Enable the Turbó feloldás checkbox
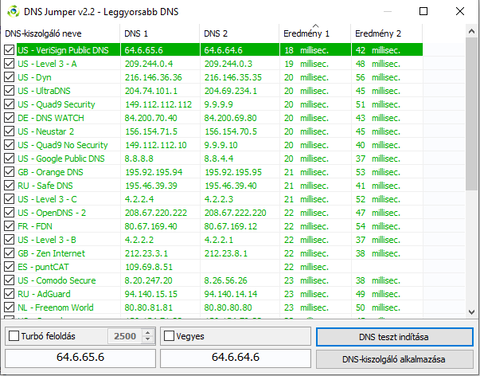Image resolution: width=480 pixels, height=376 pixels. (14, 336)
